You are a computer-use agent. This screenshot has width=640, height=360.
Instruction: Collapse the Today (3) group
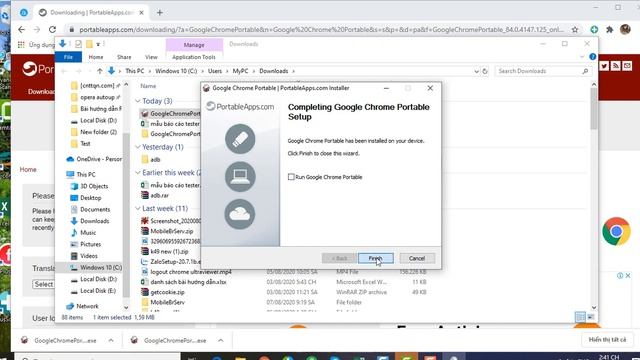[138, 101]
